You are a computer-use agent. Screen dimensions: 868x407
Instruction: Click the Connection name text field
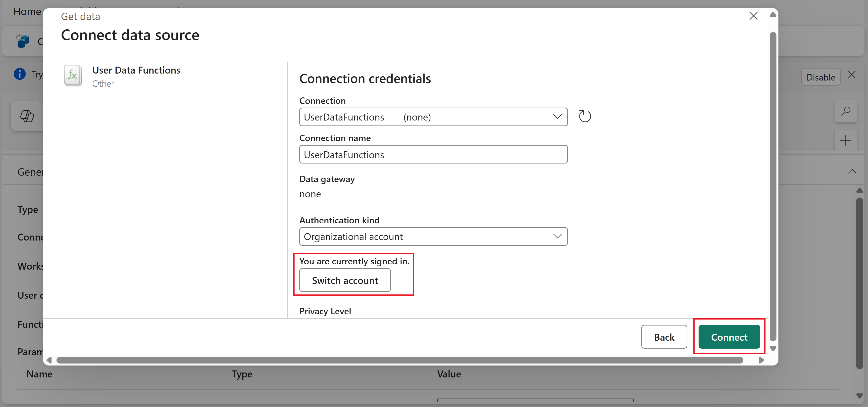433,155
